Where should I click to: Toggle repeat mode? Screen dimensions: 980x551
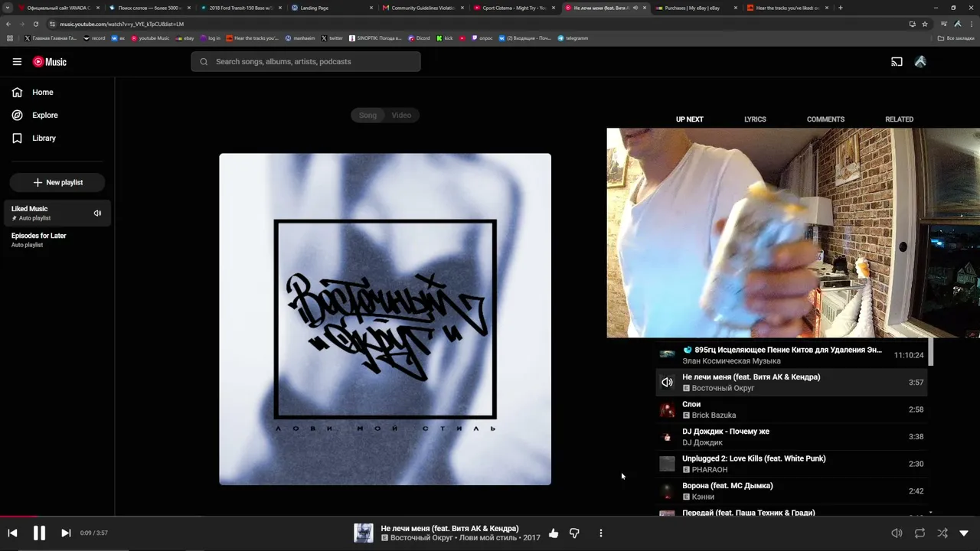pyautogui.click(x=920, y=533)
